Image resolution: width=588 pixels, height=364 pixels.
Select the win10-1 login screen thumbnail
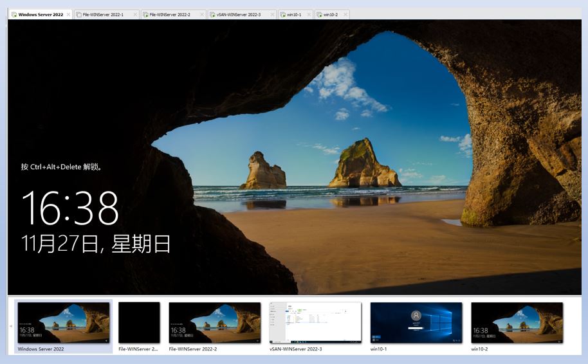[416, 322]
